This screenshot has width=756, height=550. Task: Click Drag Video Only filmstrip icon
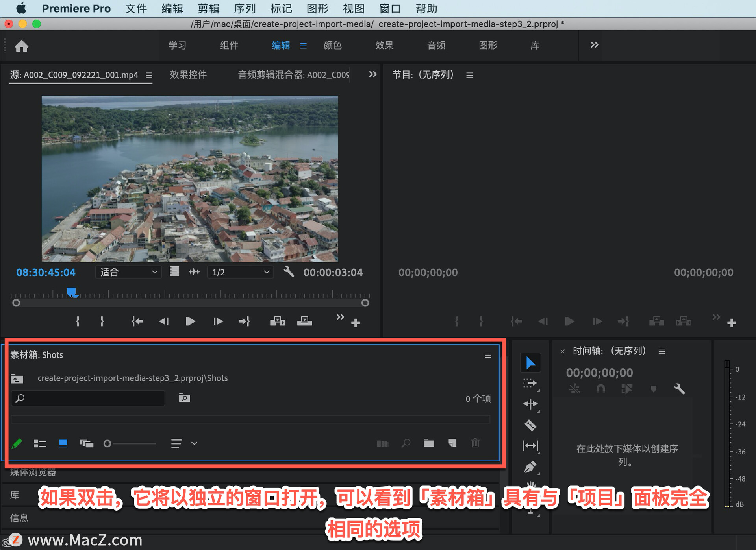pyautogui.click(x=174, y=272)
